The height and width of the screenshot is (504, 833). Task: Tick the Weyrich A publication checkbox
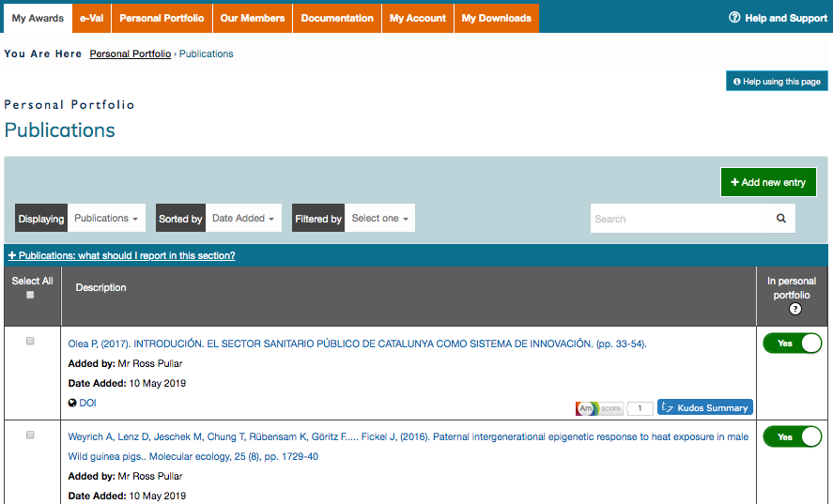(x=30, y=435)
